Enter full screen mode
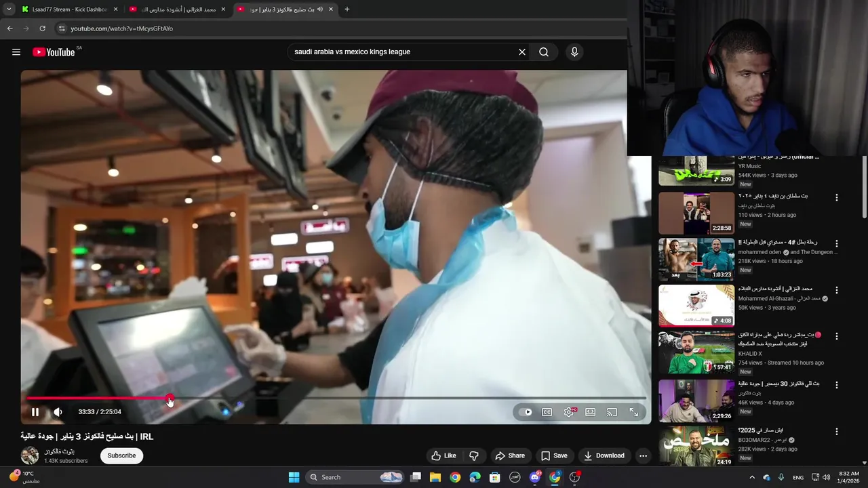Image resolution: width=868 pixels, height=488 pixels. coord(634,412)
